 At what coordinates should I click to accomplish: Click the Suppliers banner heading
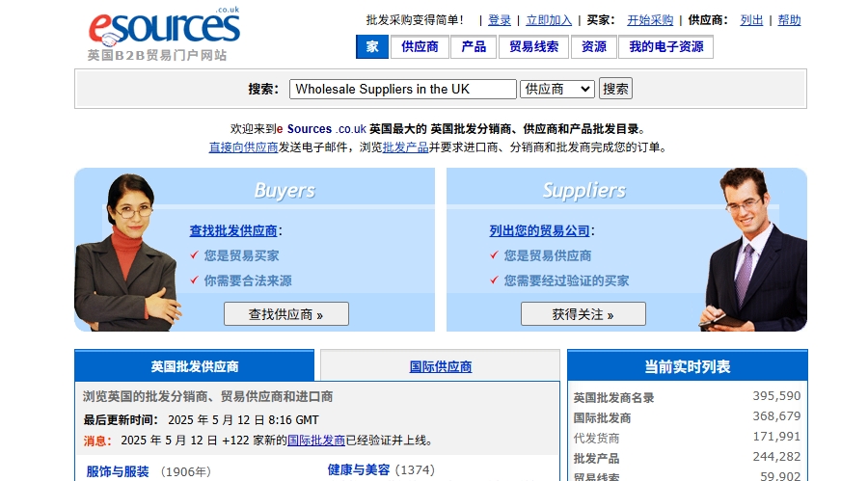584,191
